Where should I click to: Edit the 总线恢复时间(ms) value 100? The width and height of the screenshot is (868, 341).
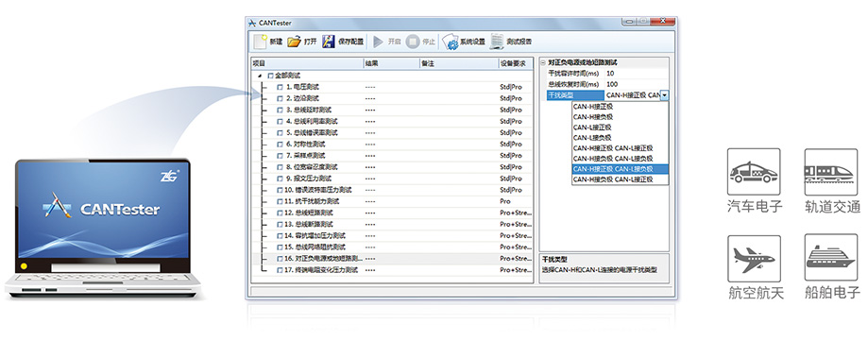[x=637, y=84]
